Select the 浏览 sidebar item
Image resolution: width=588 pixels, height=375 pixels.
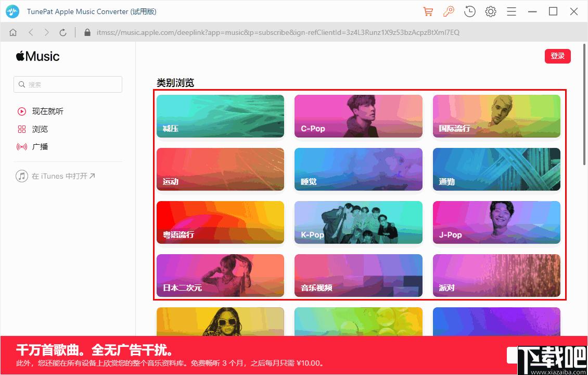coord(33,129)
